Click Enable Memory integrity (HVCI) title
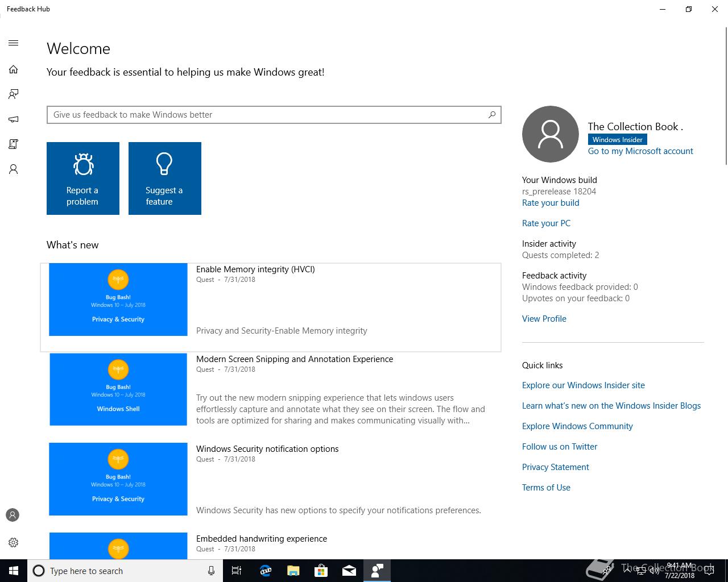Screen dimensions: 728x582 click(255, 269)
